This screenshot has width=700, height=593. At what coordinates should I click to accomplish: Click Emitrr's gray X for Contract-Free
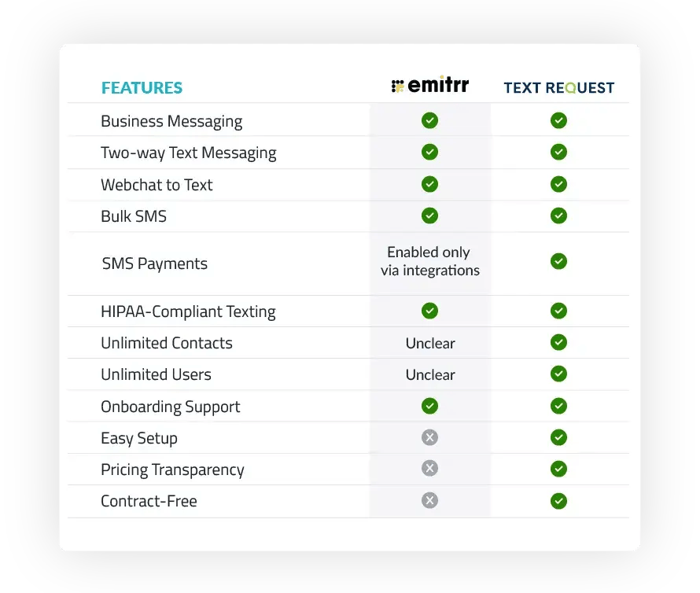click(429, 500)
